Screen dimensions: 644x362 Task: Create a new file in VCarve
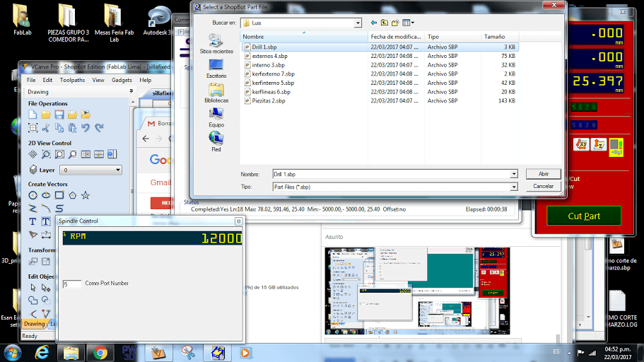coord(33,115)
